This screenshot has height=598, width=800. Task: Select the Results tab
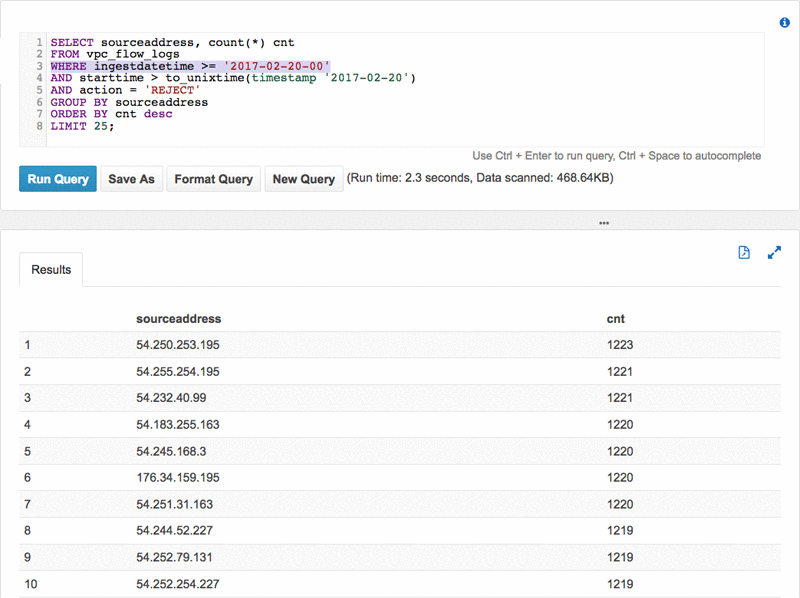point(51,269)
